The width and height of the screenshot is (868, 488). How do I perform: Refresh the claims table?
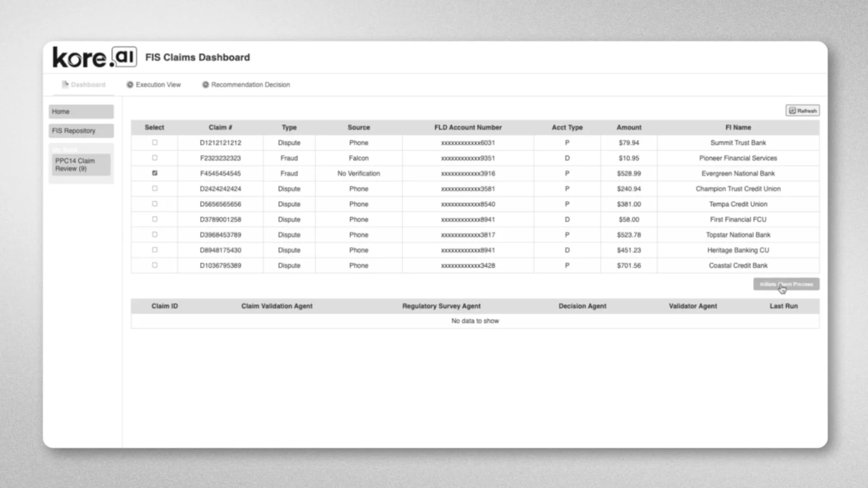(802, 111)
